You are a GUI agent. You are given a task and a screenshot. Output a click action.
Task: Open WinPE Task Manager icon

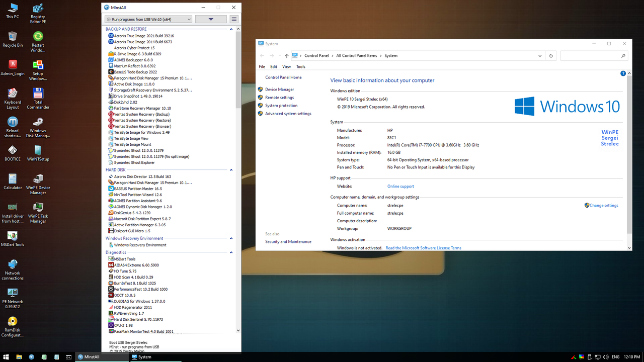point(38,213)
